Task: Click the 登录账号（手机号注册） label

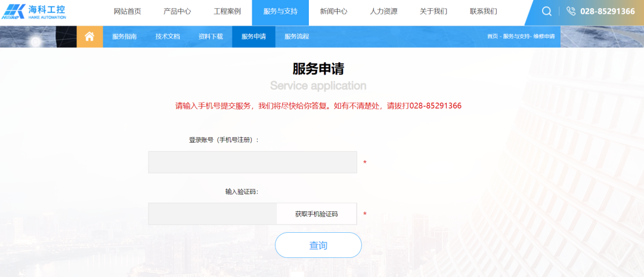Action: pos(224,140)
